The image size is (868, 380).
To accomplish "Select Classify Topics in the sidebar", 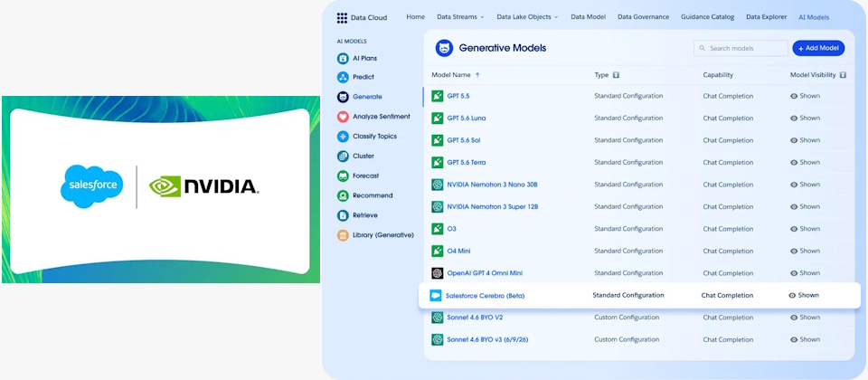I will tap(374, 137).
